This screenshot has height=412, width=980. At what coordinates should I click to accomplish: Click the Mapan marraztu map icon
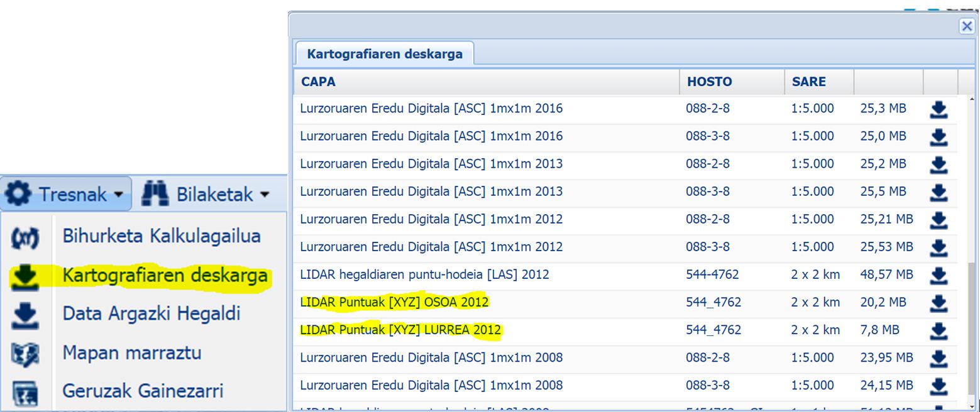click(25, 354)
